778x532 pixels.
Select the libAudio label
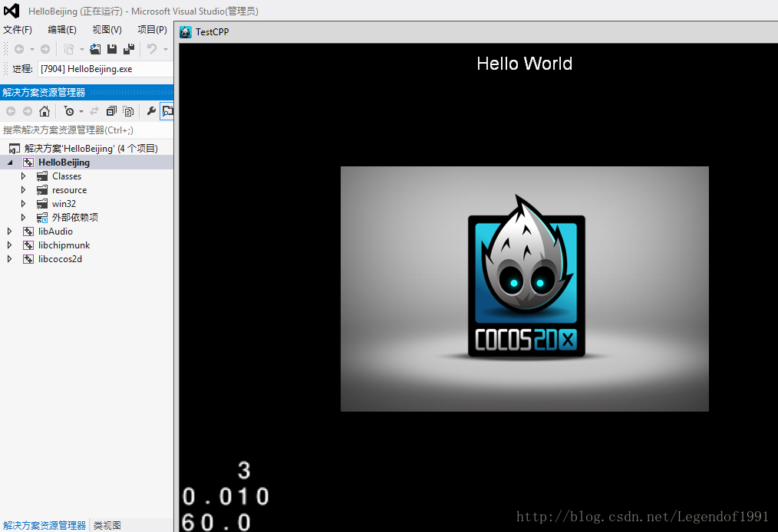(55, 232)
